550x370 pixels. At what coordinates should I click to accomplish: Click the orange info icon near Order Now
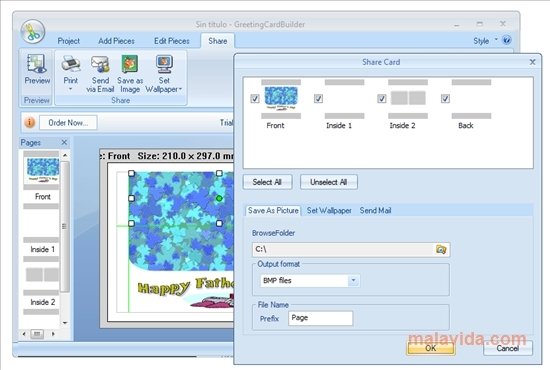[x=30, y=122]
